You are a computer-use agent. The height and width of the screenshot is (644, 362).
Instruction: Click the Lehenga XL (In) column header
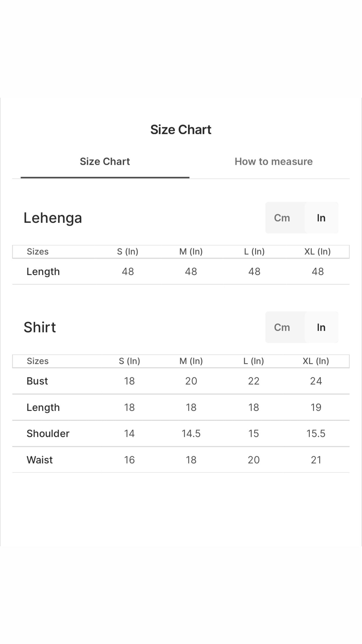click(318, 251)
